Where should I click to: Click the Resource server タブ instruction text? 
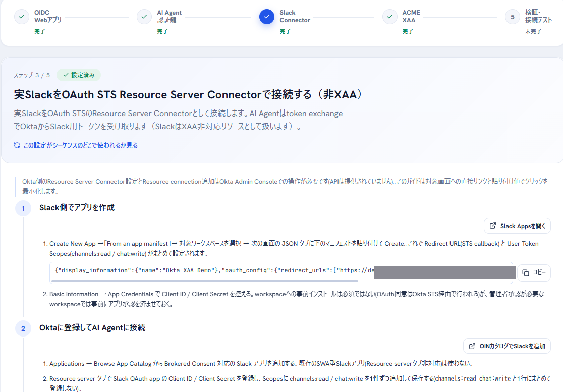pyautogui.click(x=300, y=383)
